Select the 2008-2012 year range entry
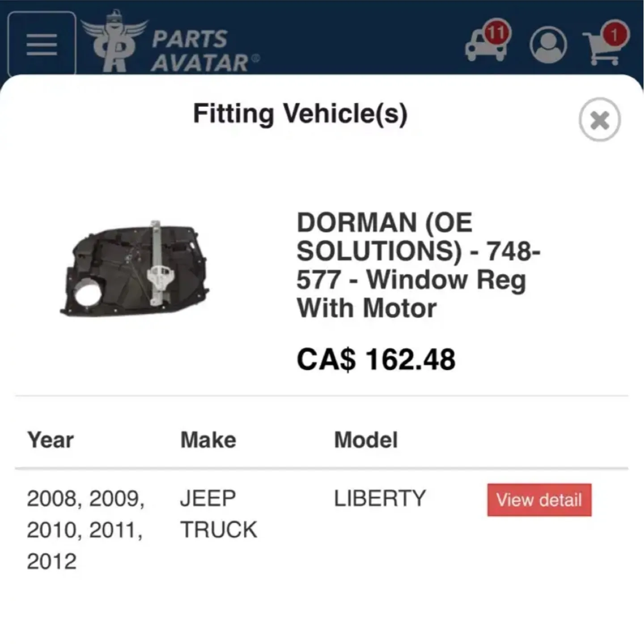 pyautogui.click(x=86, y=529)
